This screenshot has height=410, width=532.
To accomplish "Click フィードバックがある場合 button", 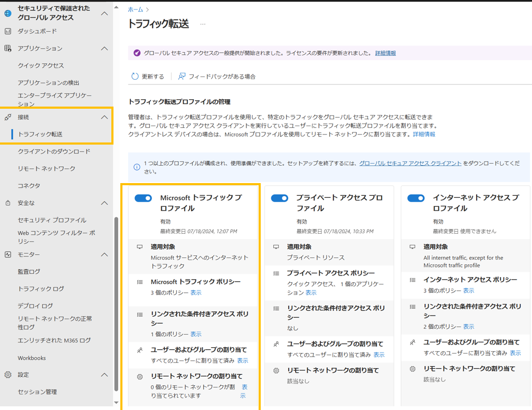I will pyautogui.click(x=217, y=77).
